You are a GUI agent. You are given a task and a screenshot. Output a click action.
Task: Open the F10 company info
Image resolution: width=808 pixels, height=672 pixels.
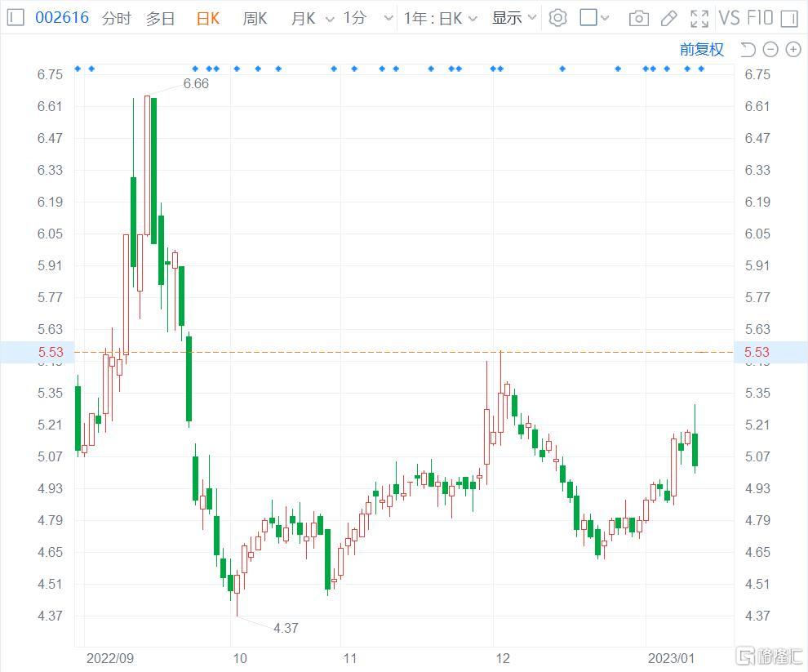(761, 18)
